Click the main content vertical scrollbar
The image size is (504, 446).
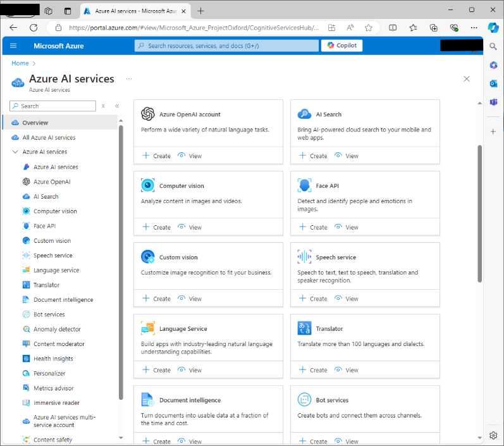coord(479,214)
